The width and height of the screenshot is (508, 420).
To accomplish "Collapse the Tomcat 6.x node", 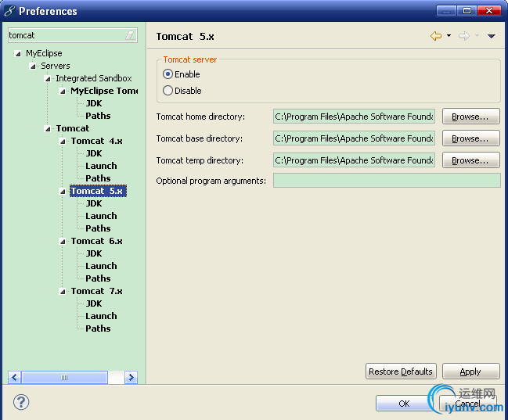I will [x=63, y=242].
